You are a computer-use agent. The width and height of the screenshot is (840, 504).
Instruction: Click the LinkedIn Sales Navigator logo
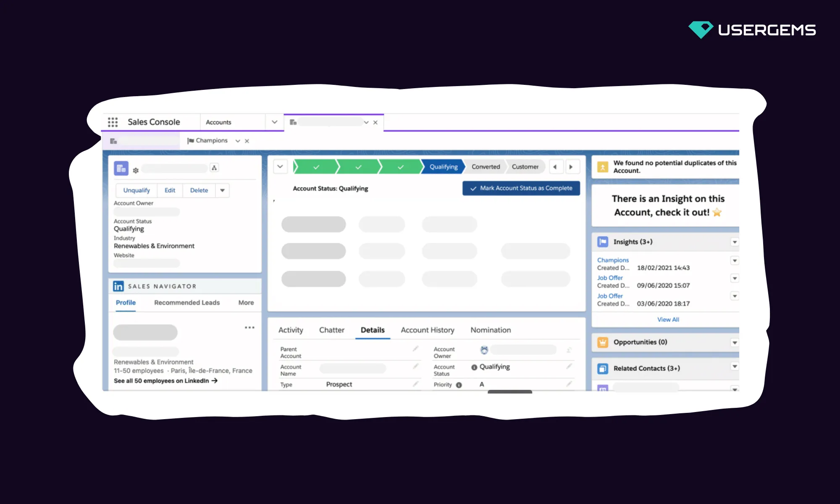[x=118, y=286]
